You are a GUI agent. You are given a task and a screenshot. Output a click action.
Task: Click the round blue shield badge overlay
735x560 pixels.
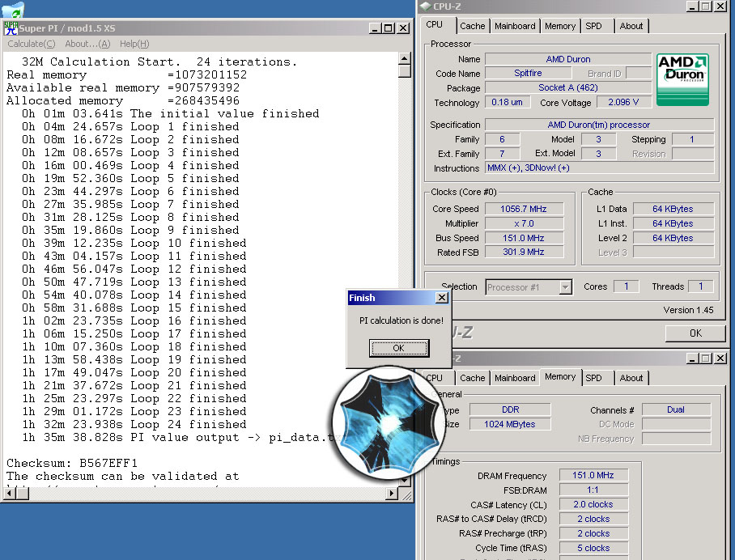coord(389,422)
